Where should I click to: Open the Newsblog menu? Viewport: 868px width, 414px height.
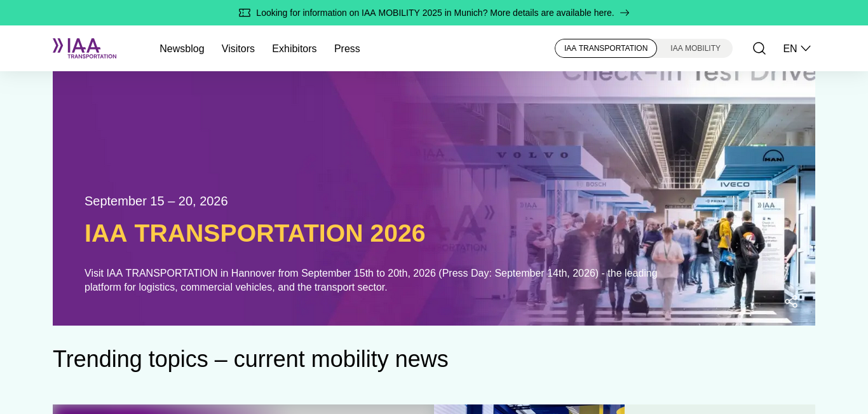pos(182,48)
